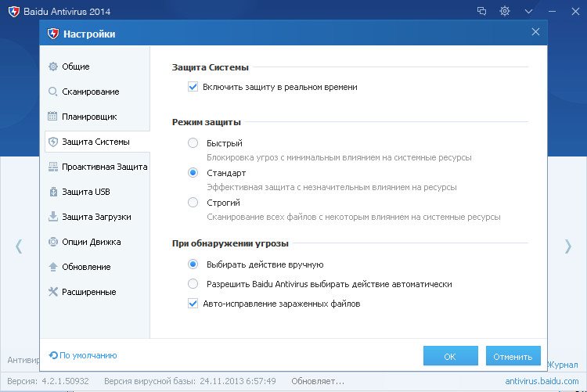Screen dimensions: 587x392
Task: Open the Журнал link in main window
Action: (x=563, y=365)
